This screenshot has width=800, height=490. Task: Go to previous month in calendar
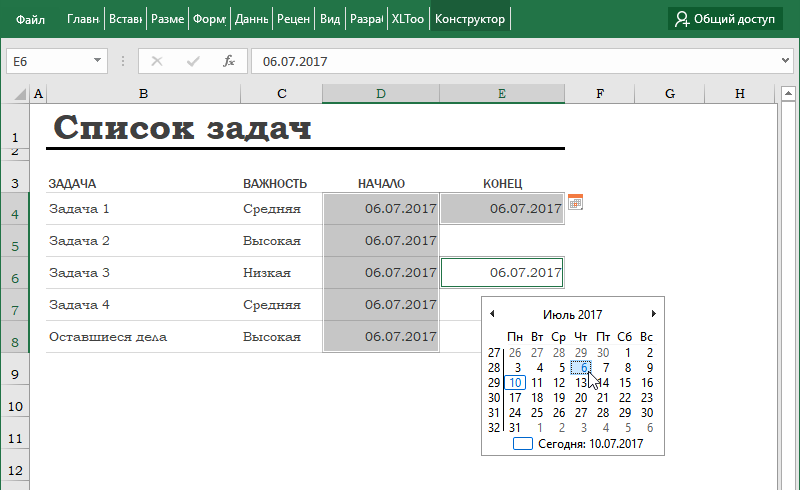click(492, 314)
